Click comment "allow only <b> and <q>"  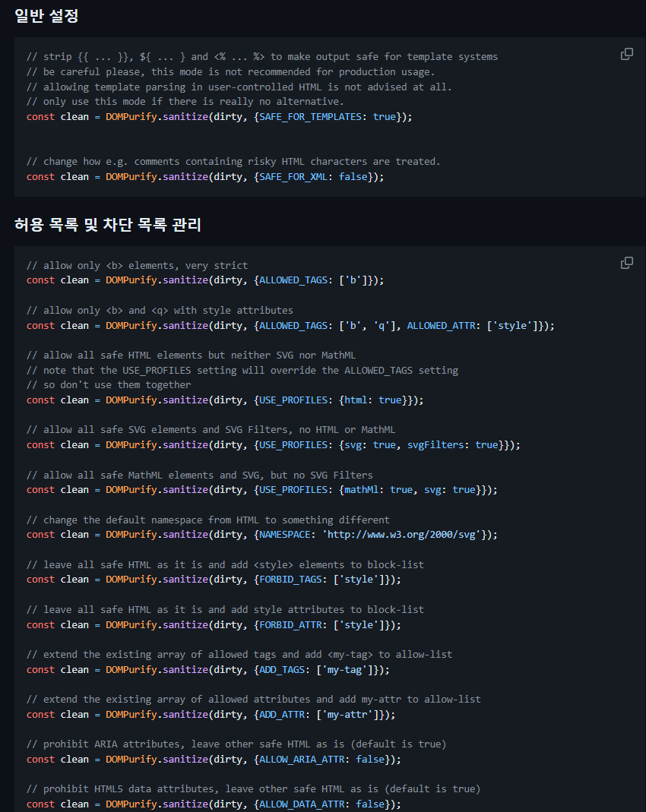click(x=160, y=310)
